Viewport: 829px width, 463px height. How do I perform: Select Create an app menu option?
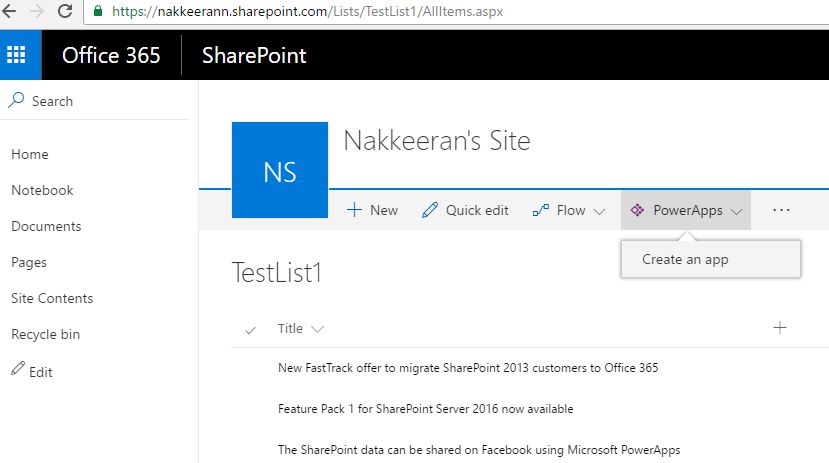tap(685, 259)
